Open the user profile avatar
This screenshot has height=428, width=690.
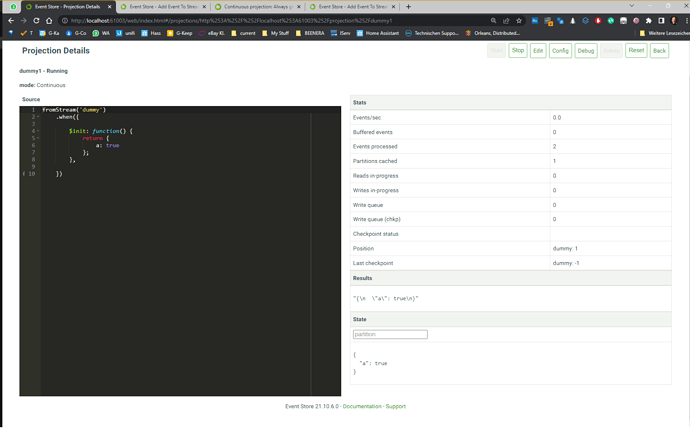(674, 21)
